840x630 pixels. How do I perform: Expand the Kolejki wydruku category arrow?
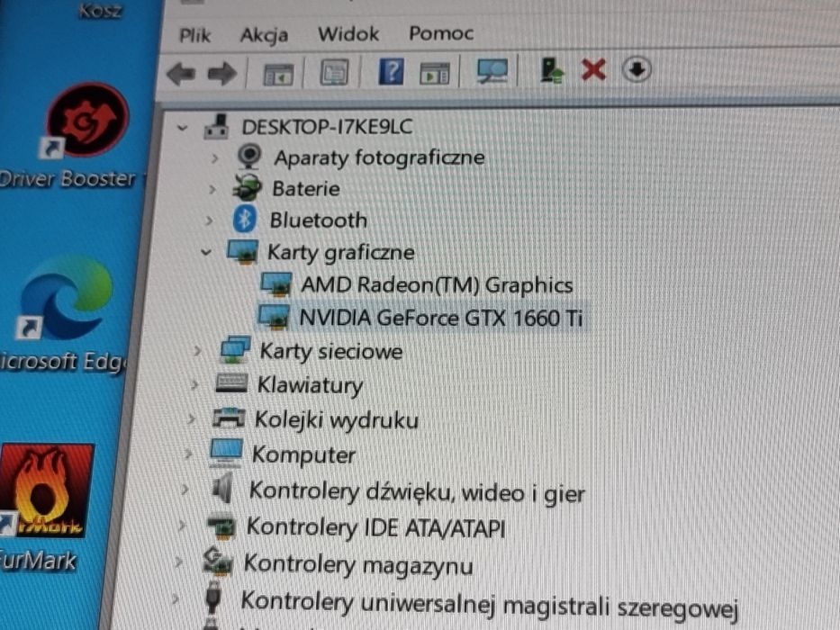tap(191, 418)
